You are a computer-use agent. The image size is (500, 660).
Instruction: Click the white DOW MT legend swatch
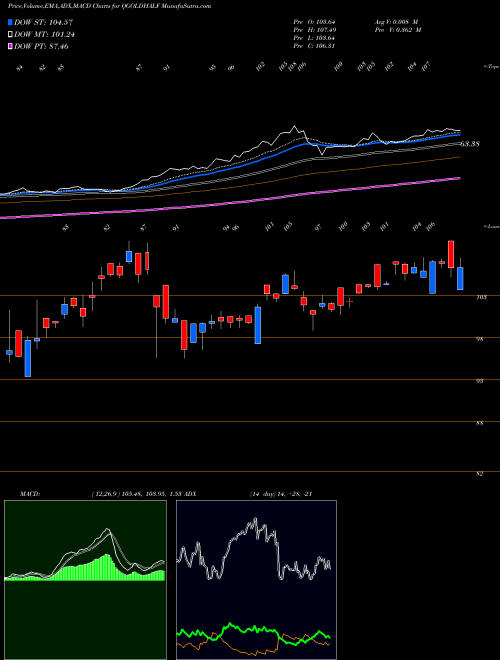pyautogui.click(x=11, y=34)
